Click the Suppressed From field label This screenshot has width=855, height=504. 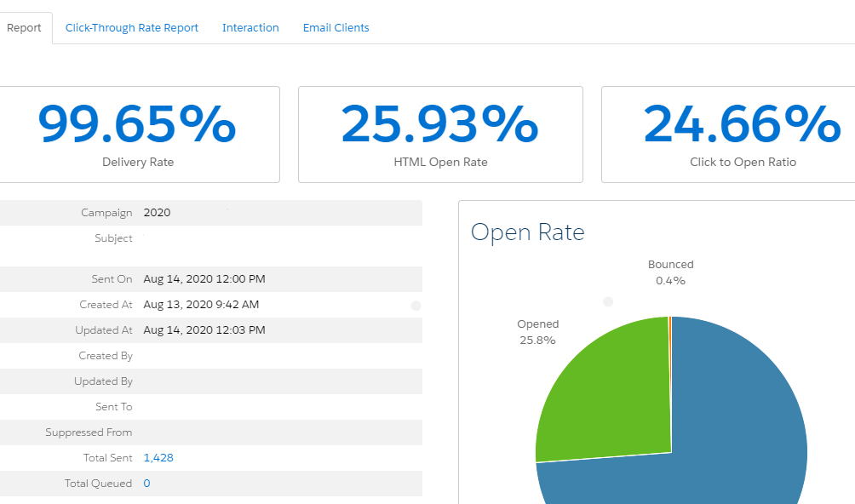coord(89,432)
